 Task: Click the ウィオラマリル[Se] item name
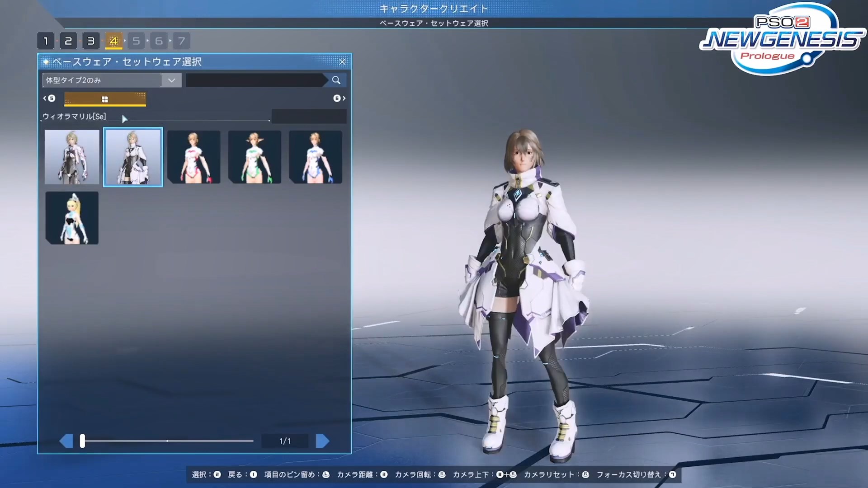click(74, 117)
